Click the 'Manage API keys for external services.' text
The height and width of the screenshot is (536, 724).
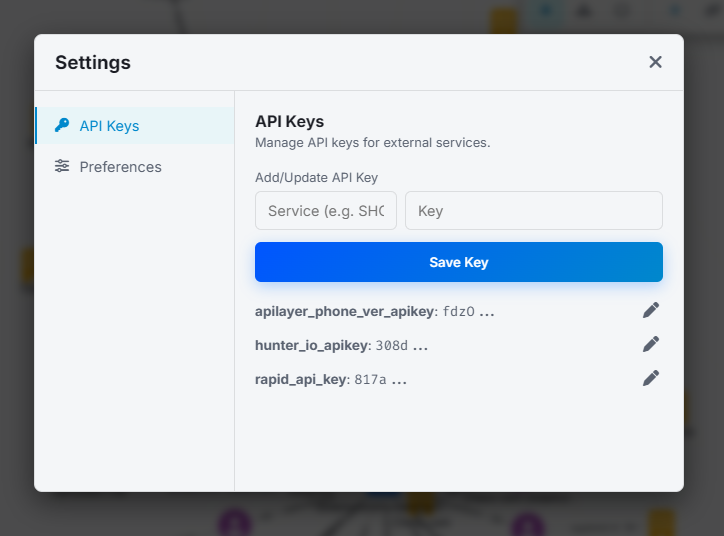tap(373, 143)
